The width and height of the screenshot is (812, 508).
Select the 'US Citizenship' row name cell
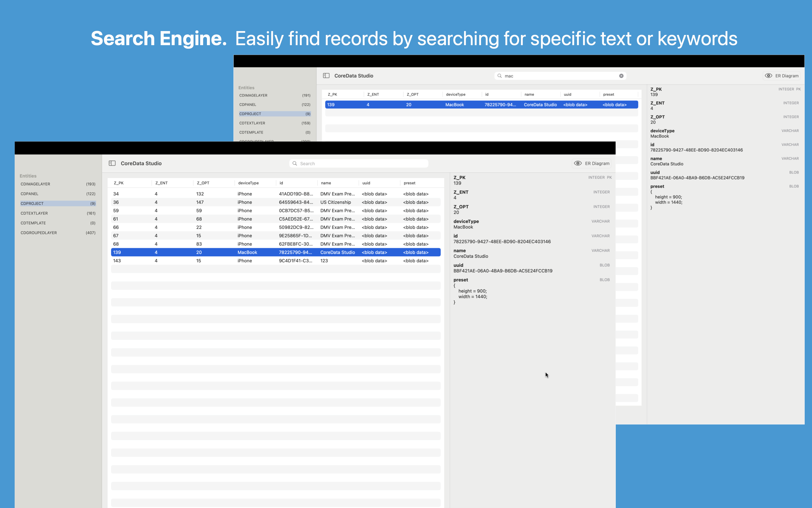point(336,202)
